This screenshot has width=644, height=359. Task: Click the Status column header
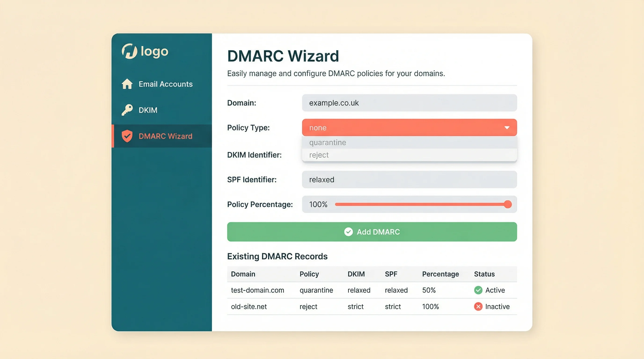click(x=484, y=274)
